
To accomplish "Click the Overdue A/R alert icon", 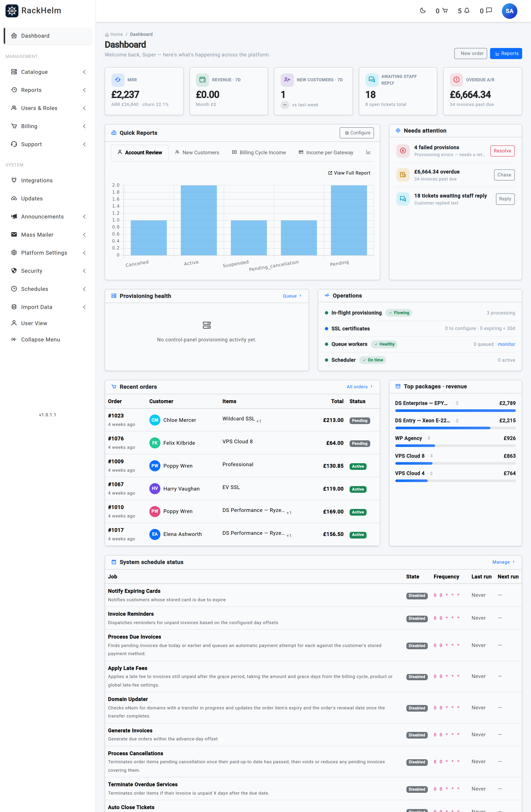I will [x=456, y=80].
